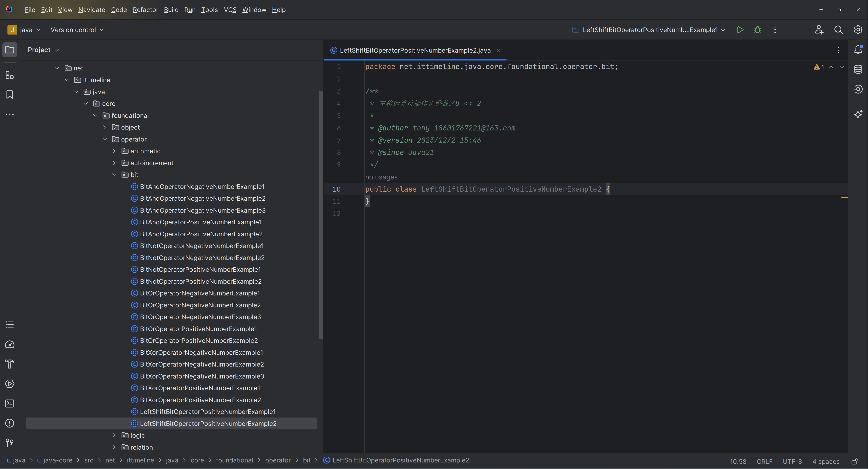Select BitAndOperatorNegativeNumberExample1 in project tree
This screenshot has height=469, width=868.
click(202, 186)
